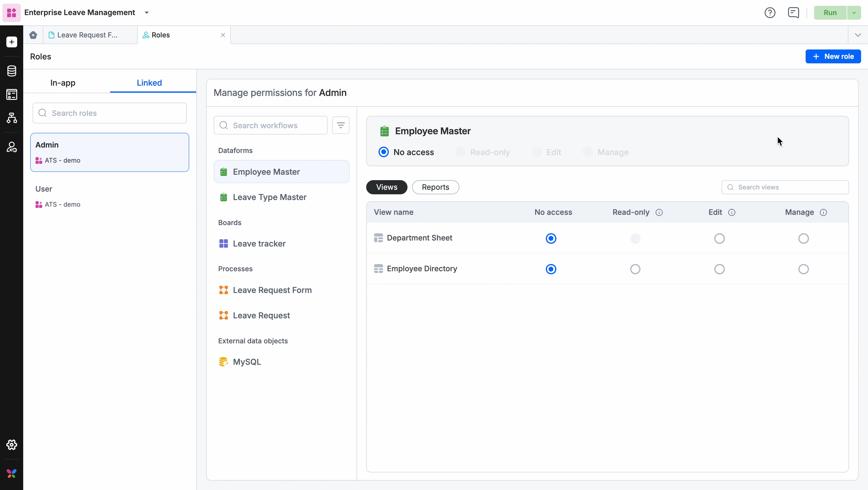Click the help question mark icon
The image size is (868, 490).
770,13
